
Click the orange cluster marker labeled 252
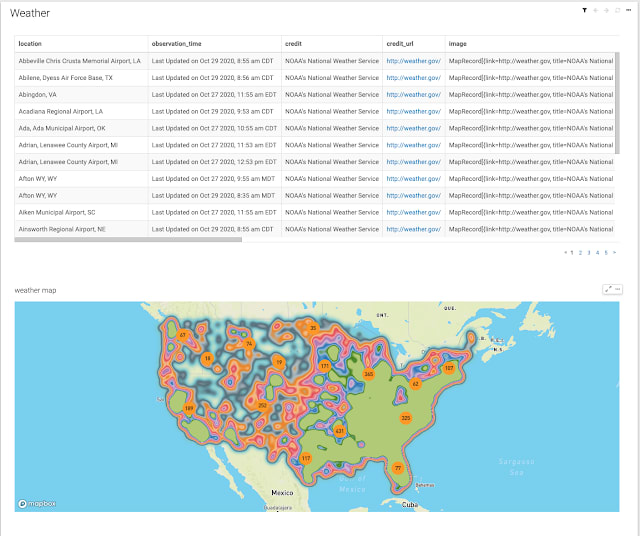[x=262, y=405]
